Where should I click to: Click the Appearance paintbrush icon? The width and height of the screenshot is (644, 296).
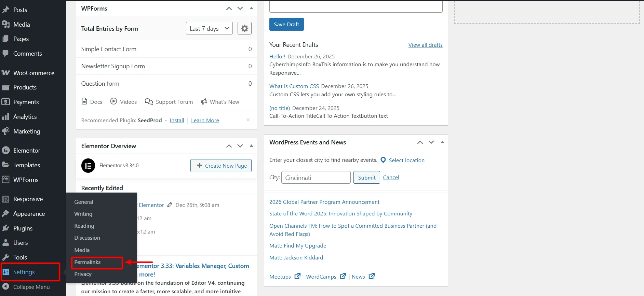[x=5, y=214]
